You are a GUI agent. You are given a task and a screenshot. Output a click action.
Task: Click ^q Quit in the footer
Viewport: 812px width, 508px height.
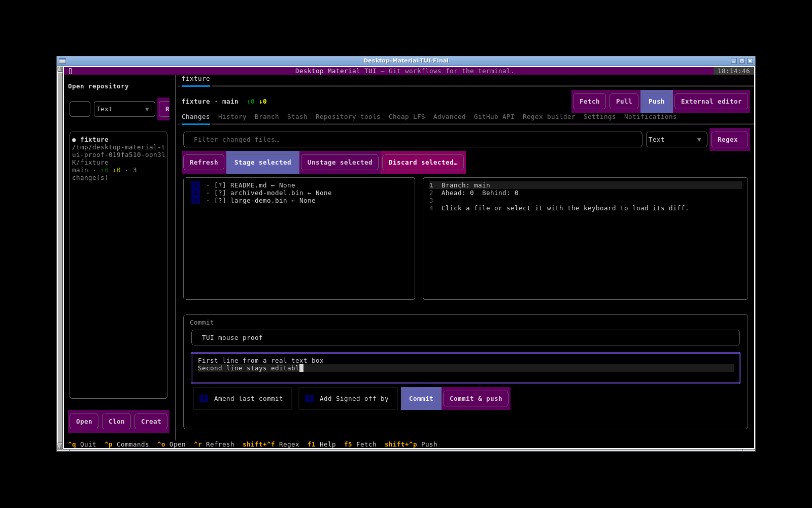[x=82, y=444]
